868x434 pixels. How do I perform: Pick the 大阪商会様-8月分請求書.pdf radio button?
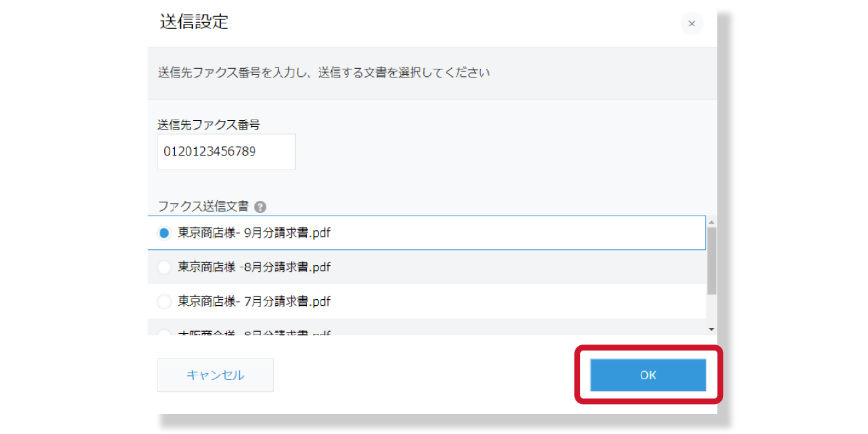tap(164, 332)
